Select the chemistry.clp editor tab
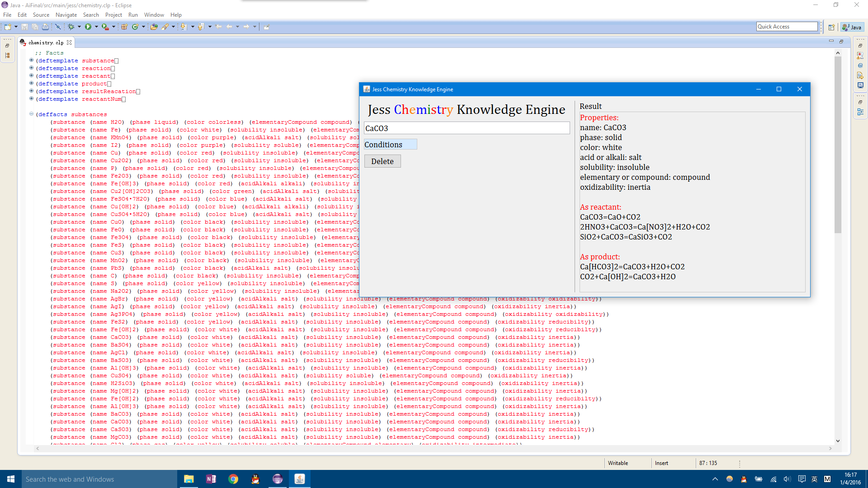The width and height of the screenshot is (868, 488). 46,42
